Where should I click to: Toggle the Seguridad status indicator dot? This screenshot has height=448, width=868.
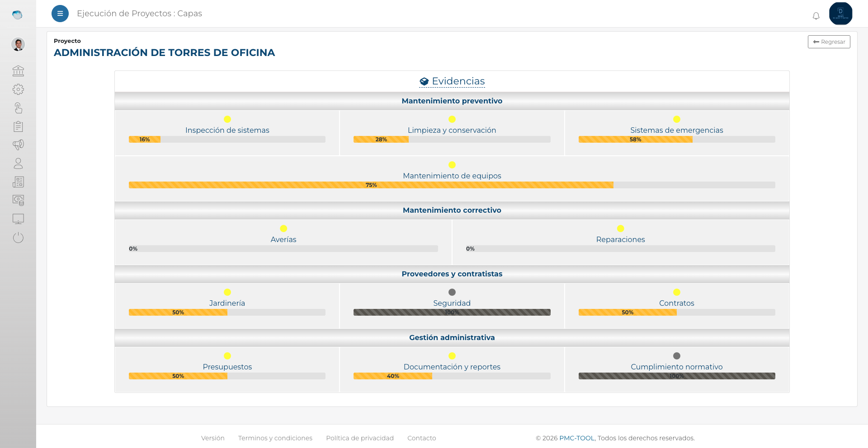[452, 292]
